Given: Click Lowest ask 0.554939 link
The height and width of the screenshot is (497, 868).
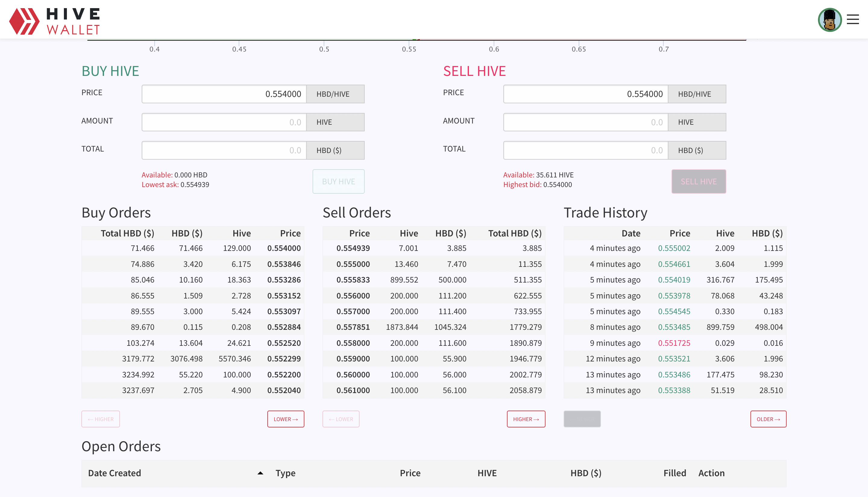Looking at the screenshot, I should click(175, 185).
